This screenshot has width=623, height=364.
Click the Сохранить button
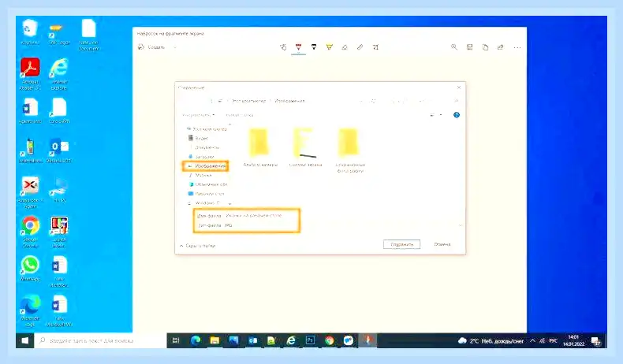401,244
